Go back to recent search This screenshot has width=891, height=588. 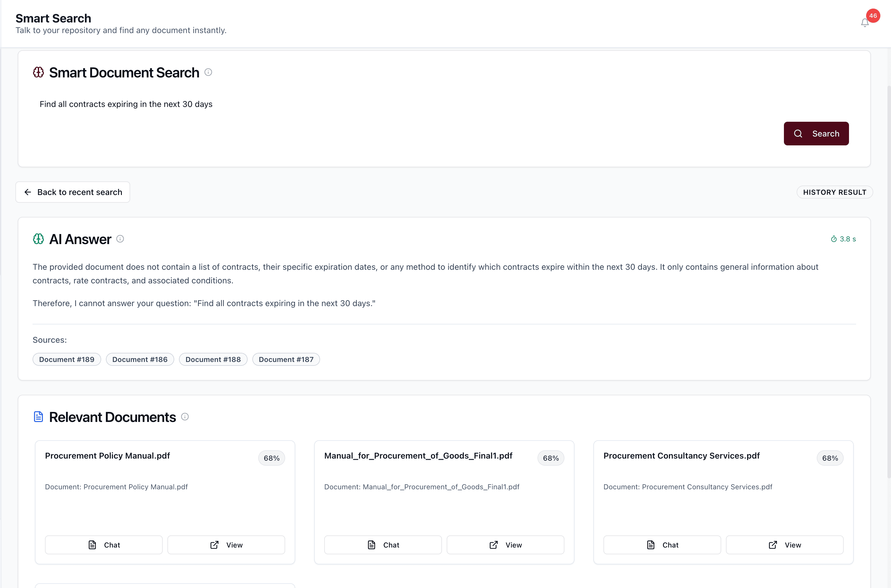pyautogui.click(x=73, y=192)
